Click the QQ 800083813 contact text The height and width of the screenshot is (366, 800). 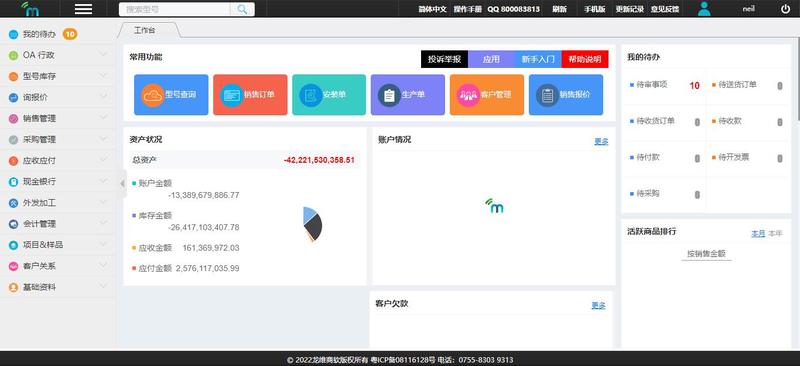[513, 9]
